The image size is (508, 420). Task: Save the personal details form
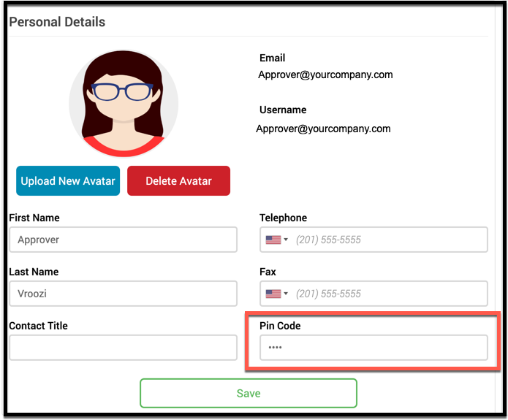click(248, 393)
